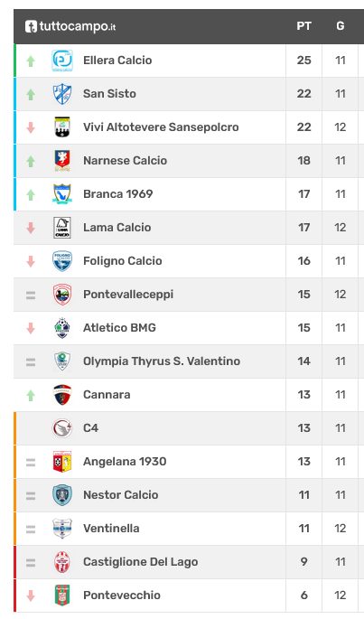Open Narnese Calcio team logo
Viewport: 364px width, 619px height.
62,161
